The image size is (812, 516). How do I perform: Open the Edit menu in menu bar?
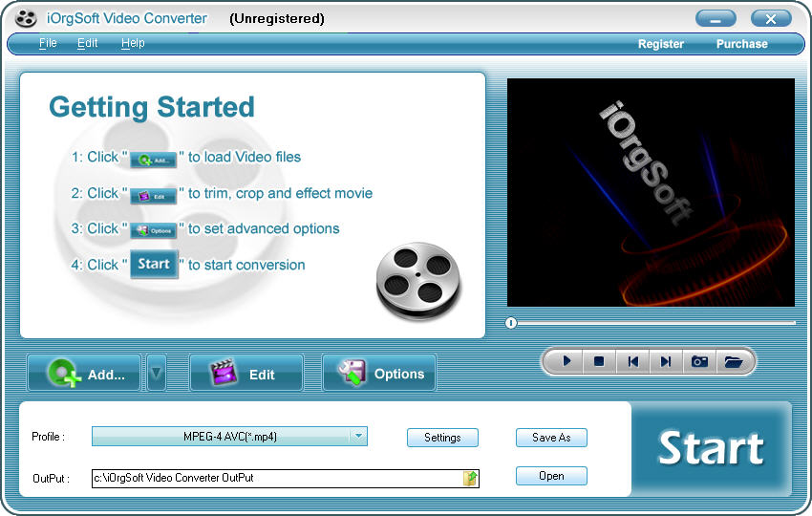pos(88,44)
